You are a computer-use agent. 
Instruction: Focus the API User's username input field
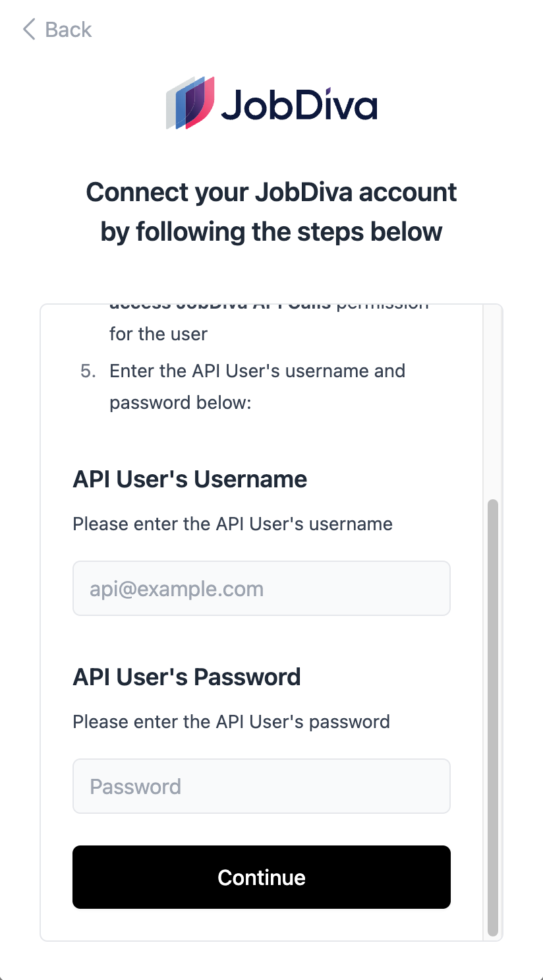(x=261, y=588)
